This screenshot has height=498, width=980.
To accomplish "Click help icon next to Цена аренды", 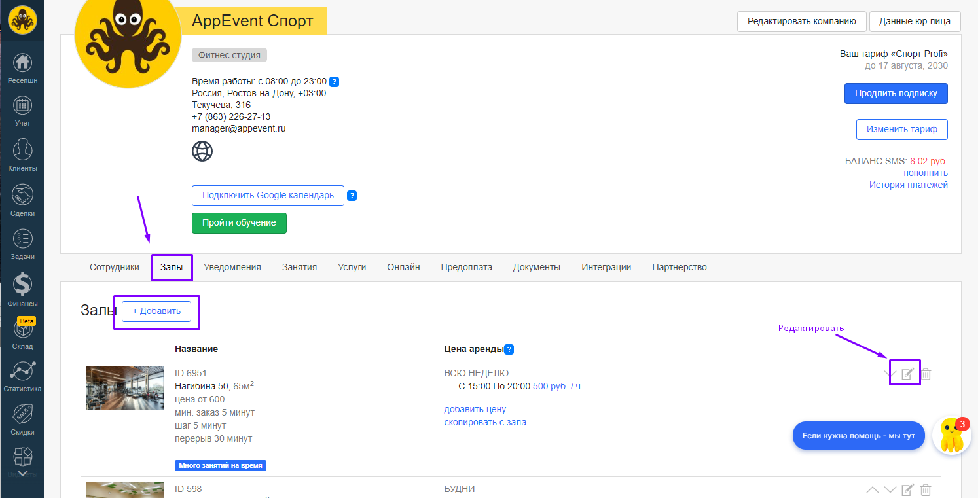I will (509, 349).
